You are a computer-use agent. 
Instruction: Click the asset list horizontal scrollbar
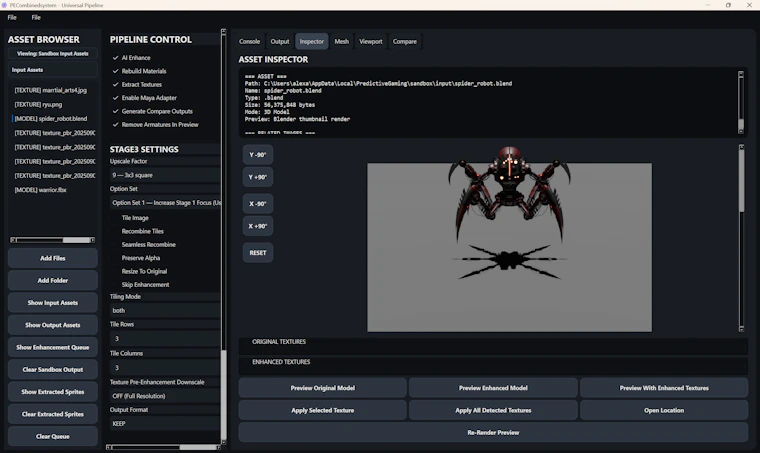52,240
